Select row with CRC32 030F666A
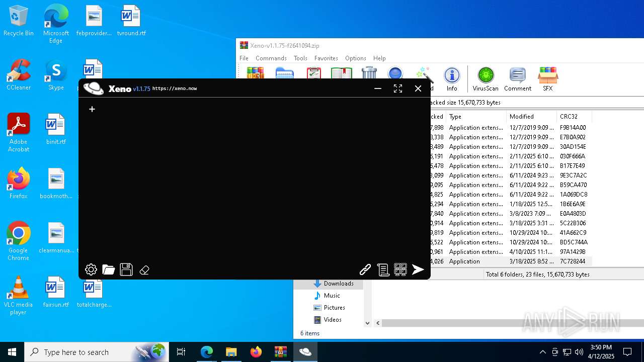The image size is (644, 362). tap(511, 156)
